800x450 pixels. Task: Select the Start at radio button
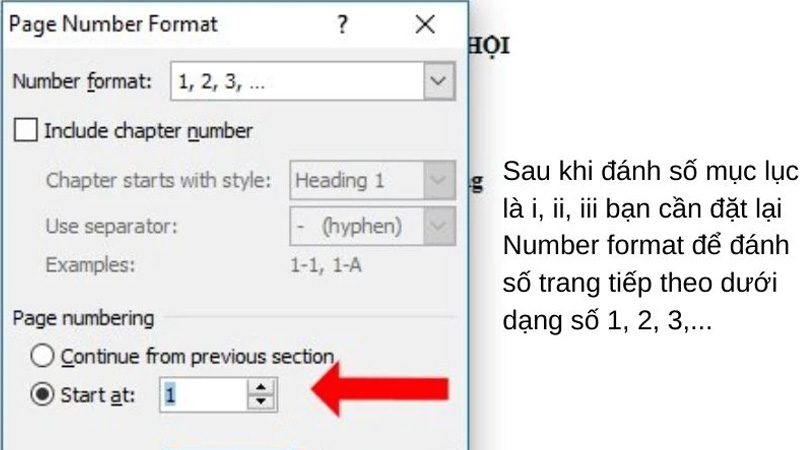tap(42, 394)
